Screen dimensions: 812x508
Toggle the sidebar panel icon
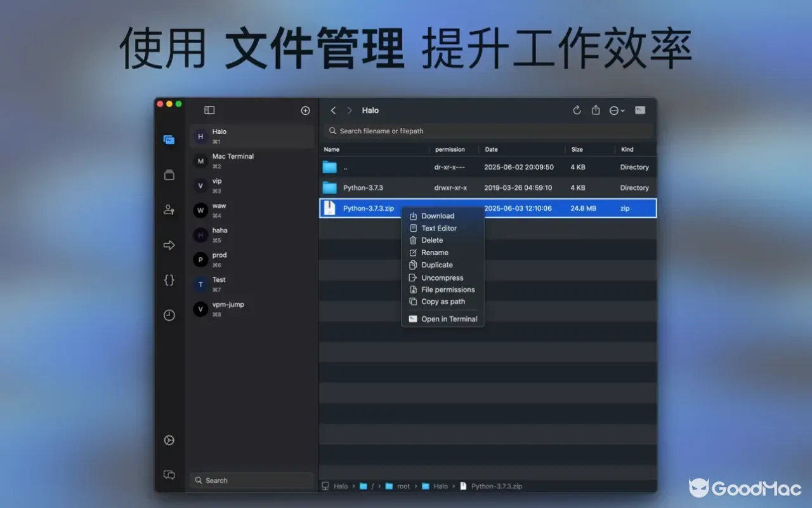209,110
